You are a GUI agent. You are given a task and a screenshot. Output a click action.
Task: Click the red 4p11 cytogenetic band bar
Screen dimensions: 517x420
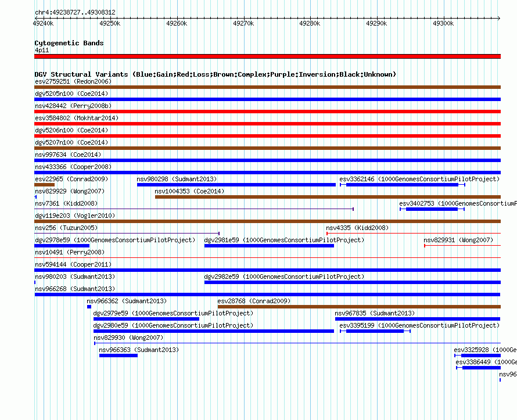[267, 56]
